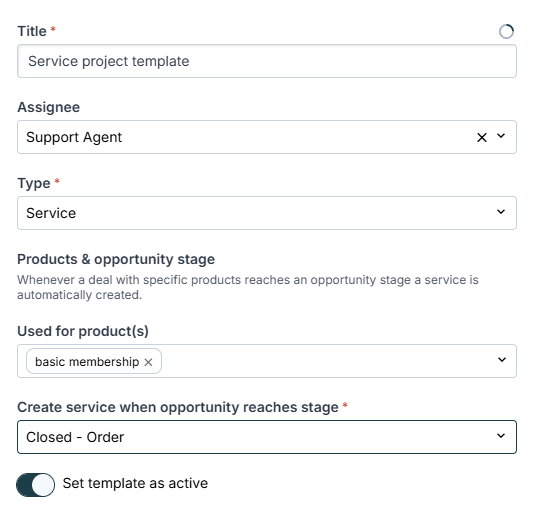
Task: Click the Title field label
Action: 32,31
